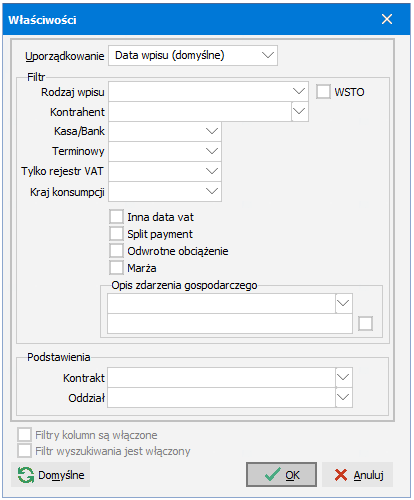The image size is (414, 500).
Task: Open the Terminowy dropdown
Action: pos(212,151)
